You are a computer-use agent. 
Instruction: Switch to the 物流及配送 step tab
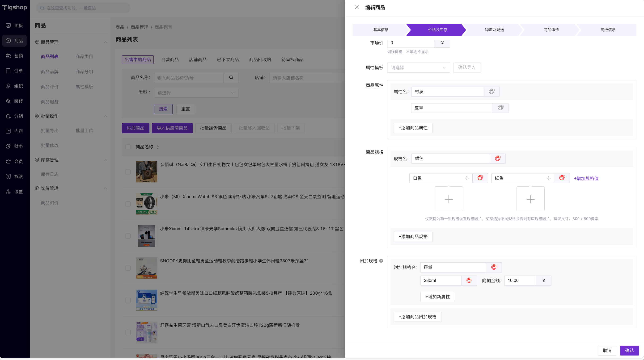click(494, 30)
